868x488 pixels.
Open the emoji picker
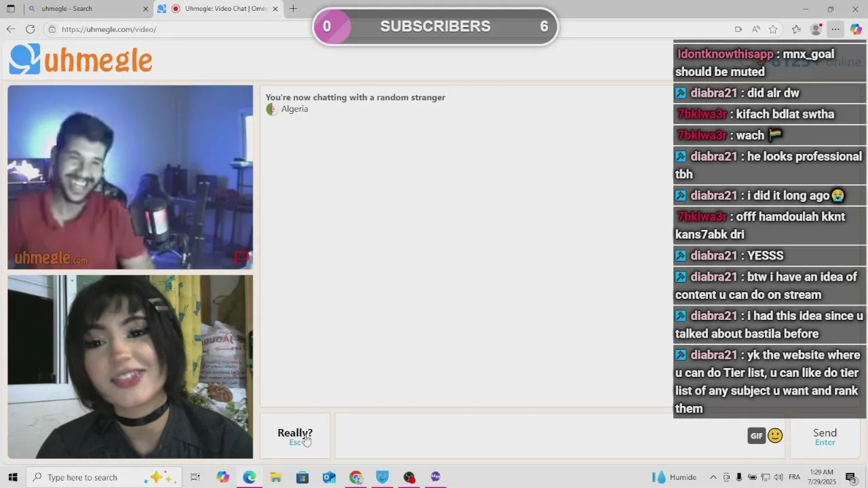[x=775, y=436]
